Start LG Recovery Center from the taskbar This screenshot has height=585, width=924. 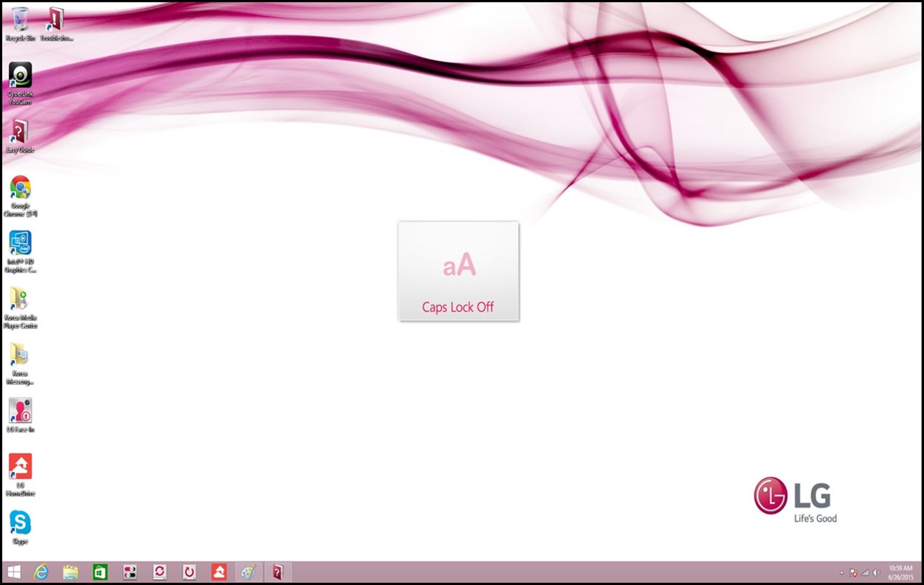click(x=190, y=572)
